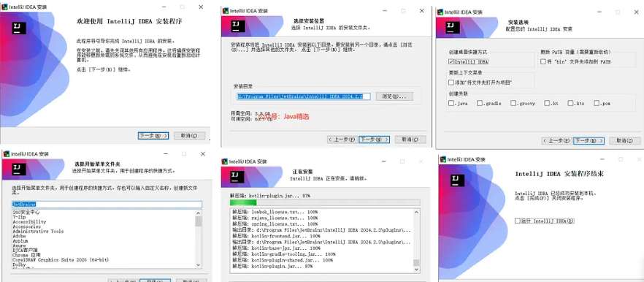
Task: Click the folder list scrollbar thumb
Action: pyautogui.click(x=199, y=221)
